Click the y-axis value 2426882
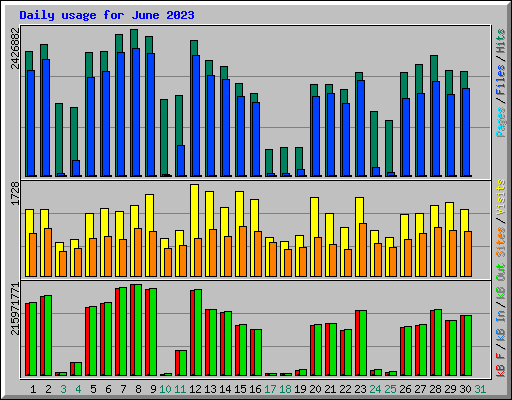 point(15,48)
